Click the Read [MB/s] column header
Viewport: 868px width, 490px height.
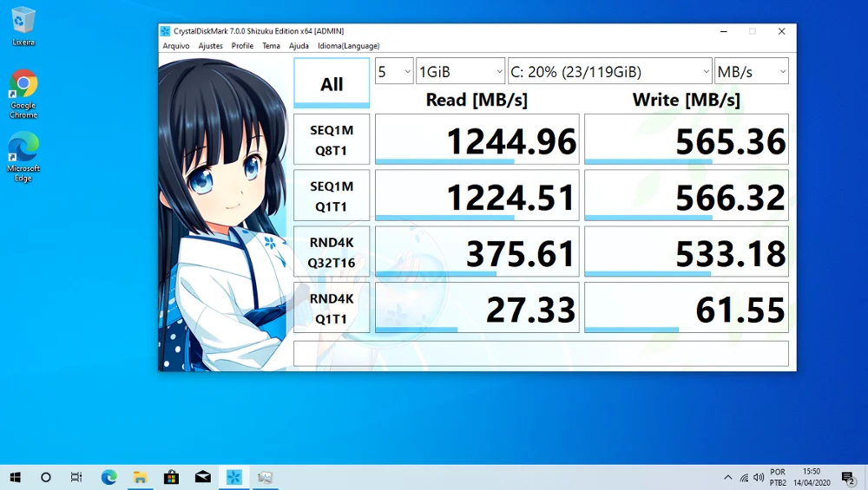[477, 100]
